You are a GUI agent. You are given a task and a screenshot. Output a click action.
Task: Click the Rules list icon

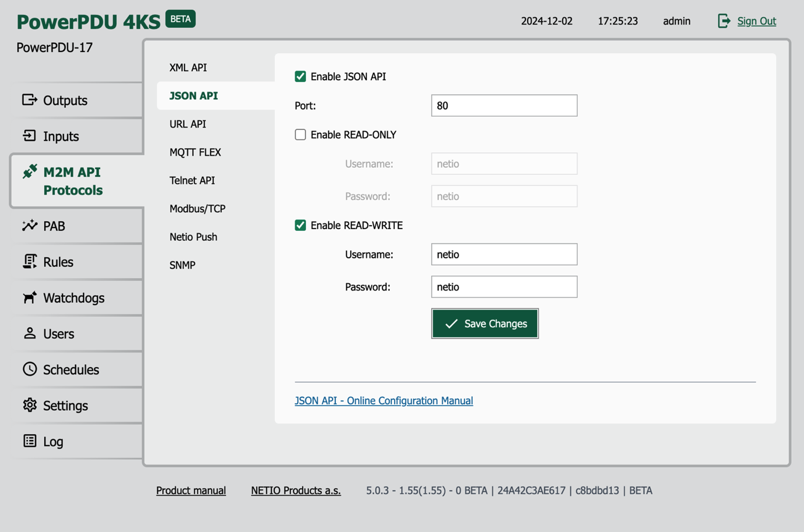click(30, 261)
